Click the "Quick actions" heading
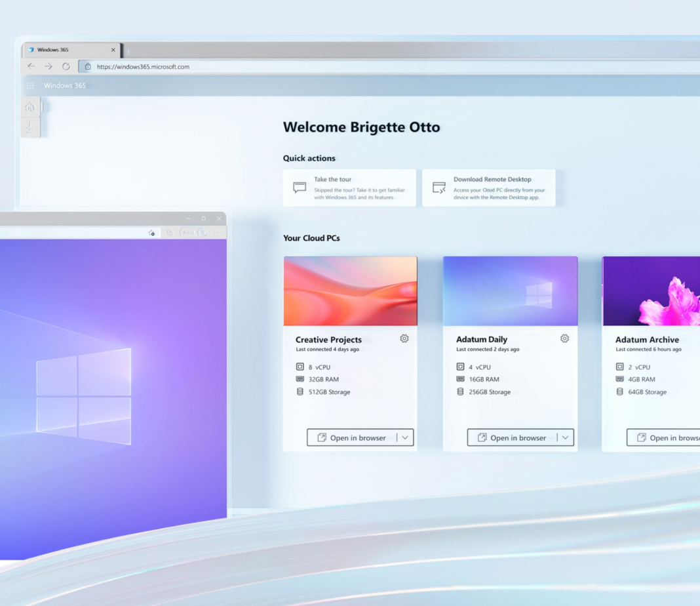This screenshot has width=700, height=606. (309, 158)
